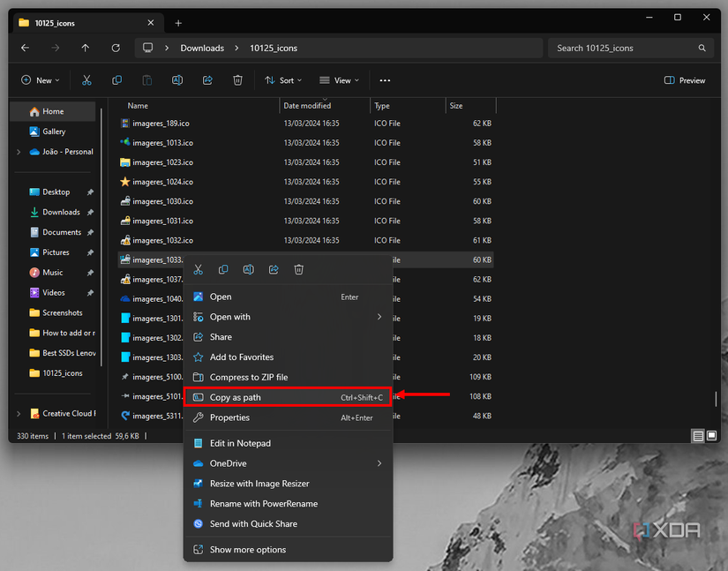Open the Sort dropdown

click(284, 80)
